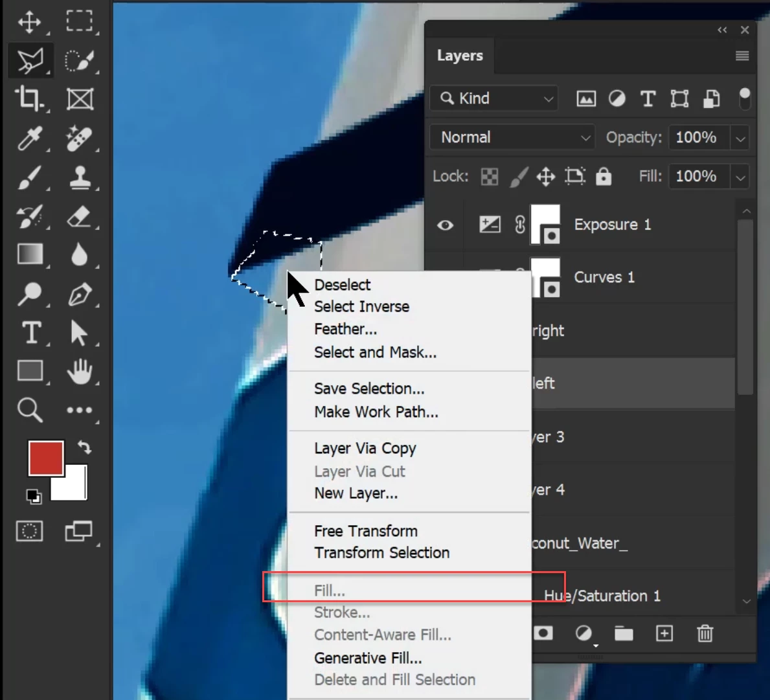Select the Spot Healing Brush tool

point(79,139)
